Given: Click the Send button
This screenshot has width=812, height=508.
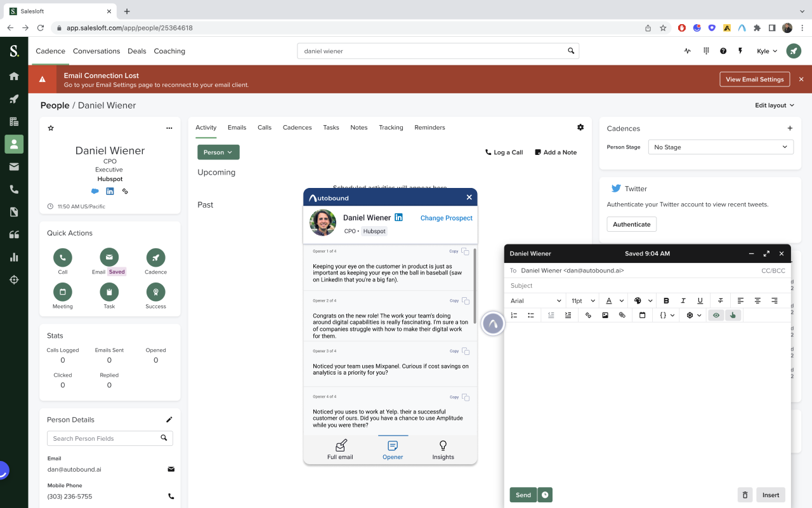Looking at the screenshot, I should (x=523, y=495).
